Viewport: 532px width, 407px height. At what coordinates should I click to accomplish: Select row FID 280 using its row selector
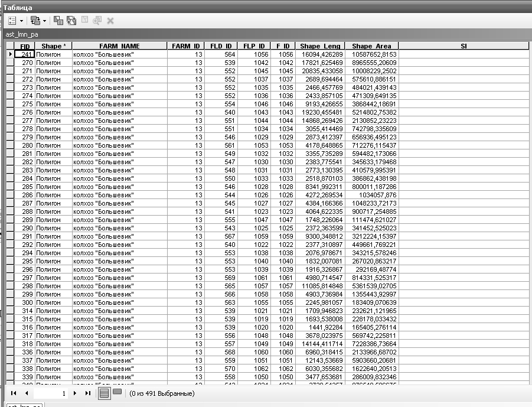10,145
